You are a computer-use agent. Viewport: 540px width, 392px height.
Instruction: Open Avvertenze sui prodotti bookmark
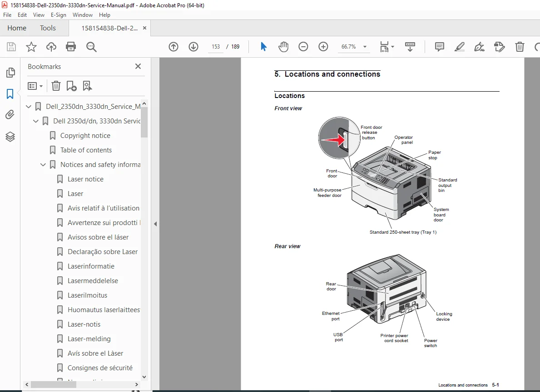click(104, 223)
